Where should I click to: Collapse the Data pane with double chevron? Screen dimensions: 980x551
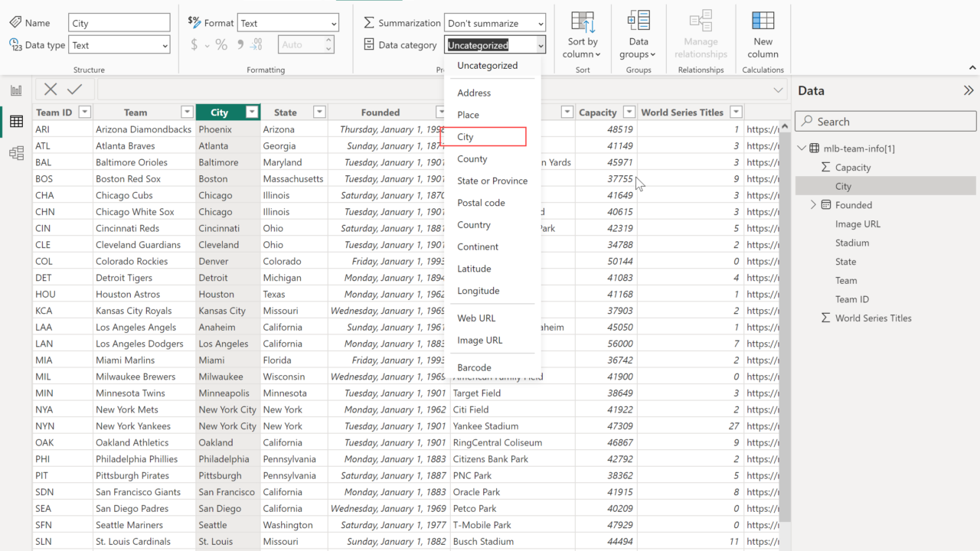(x=968, y=90)
